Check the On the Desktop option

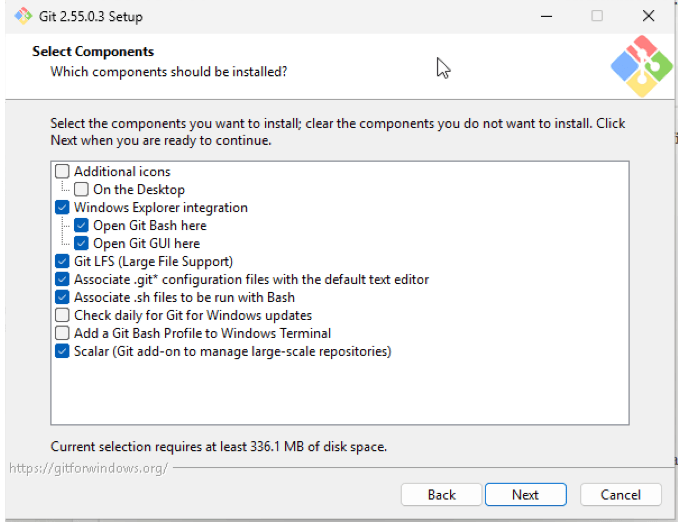point(81,189)
